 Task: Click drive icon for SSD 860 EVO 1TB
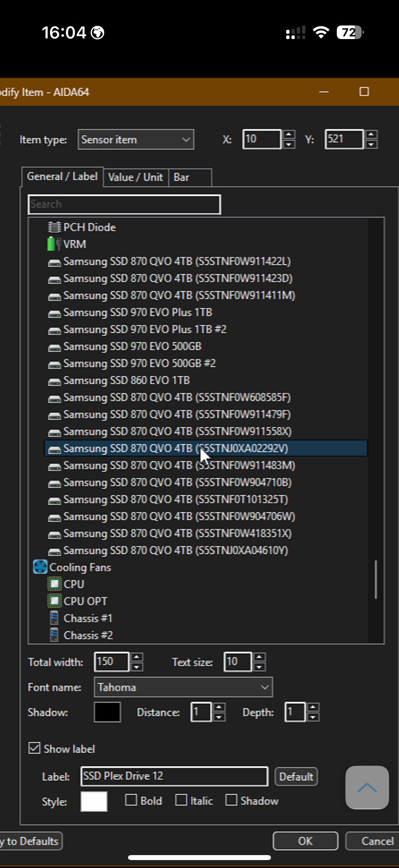pyautogui.click(x=54, y=381)
